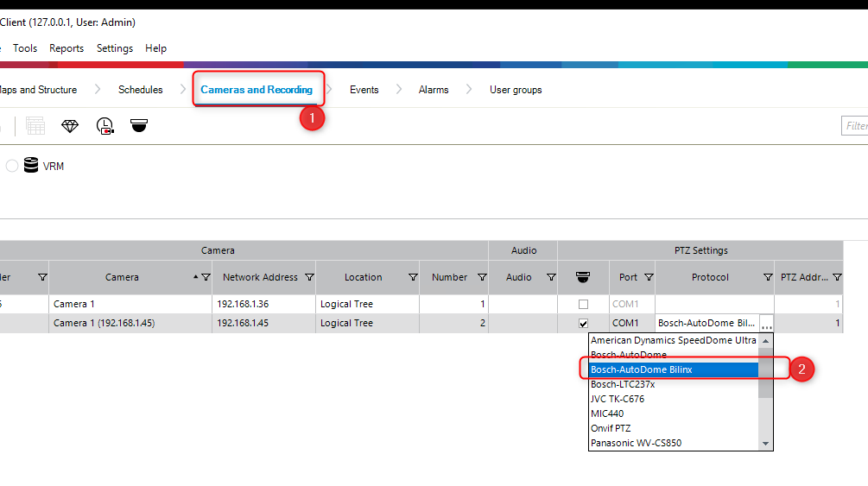Open the recording schedule clock-camera icon
This screenshot has width=868, height=486.
pyautogui.click(x=105, y=126)
